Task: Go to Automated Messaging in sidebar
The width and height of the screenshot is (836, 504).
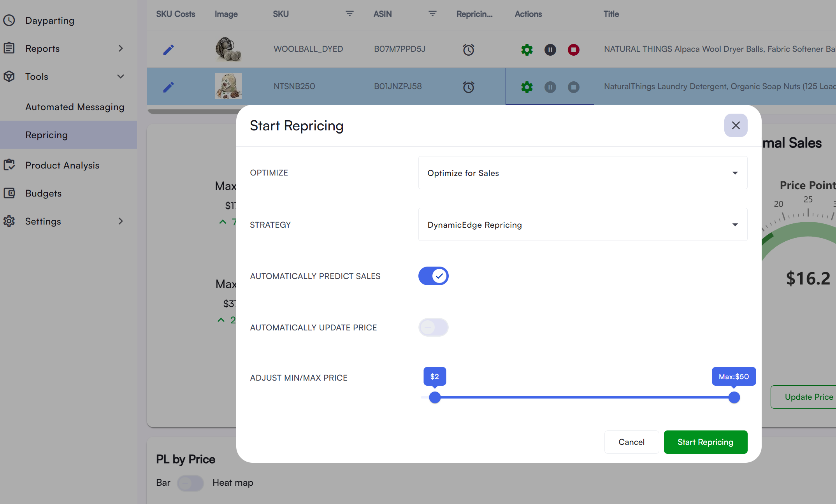Action: (75, 107)
